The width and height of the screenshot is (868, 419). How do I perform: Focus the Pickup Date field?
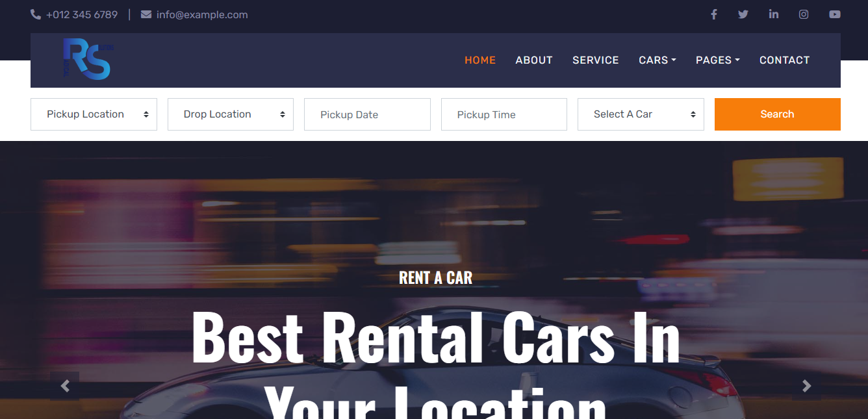click(x=367, y=114)
